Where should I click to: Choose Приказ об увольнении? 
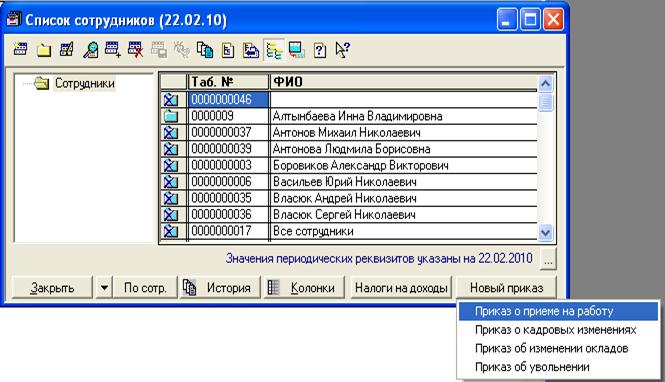pos(558,367)
